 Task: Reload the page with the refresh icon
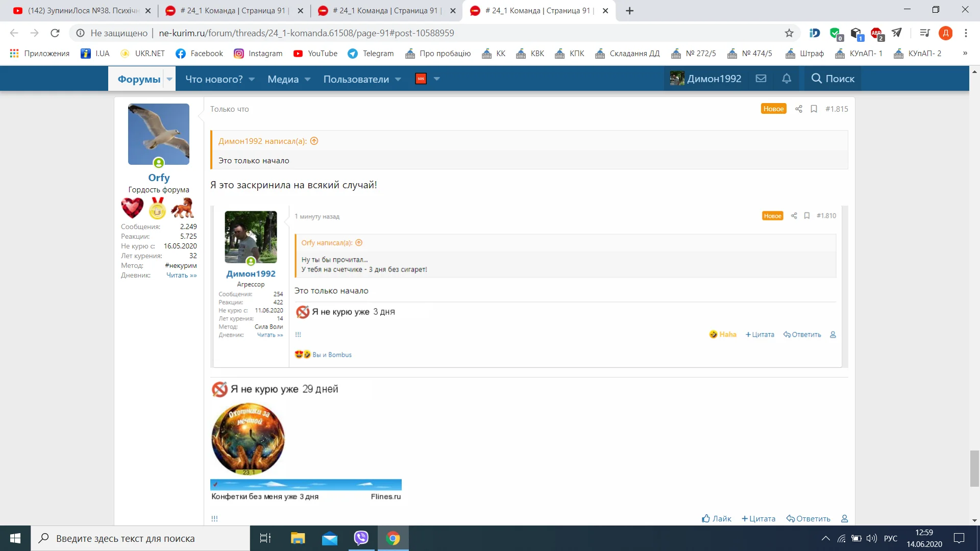[x=55, y=33]
